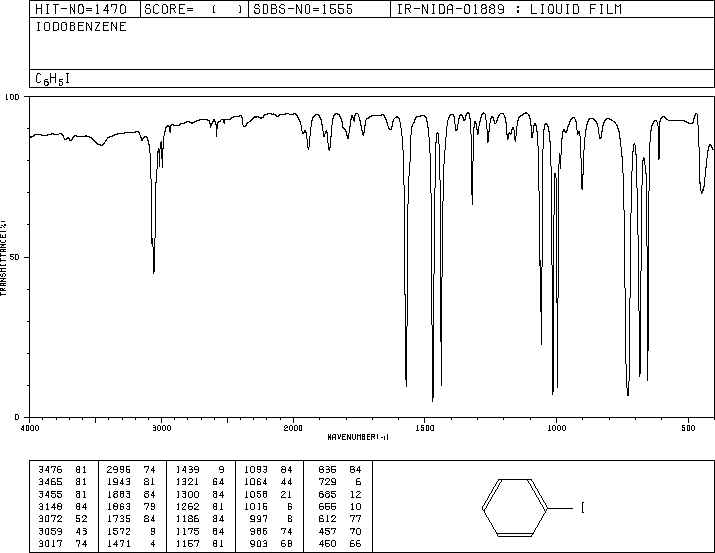Click the 1000 x-axis tick label
715x553 pixels.
(556, 428)
